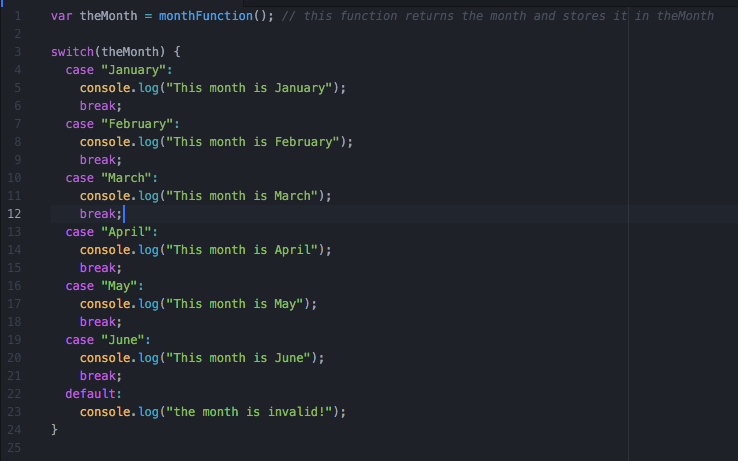Click the theMonth variable on line 3

coord(129,52)
